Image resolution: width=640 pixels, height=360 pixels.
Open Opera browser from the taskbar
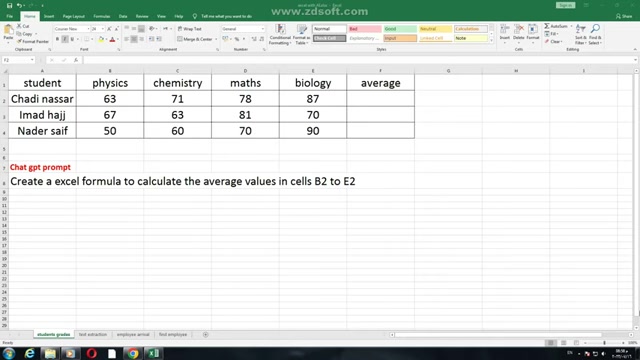(x=91, y=353)
